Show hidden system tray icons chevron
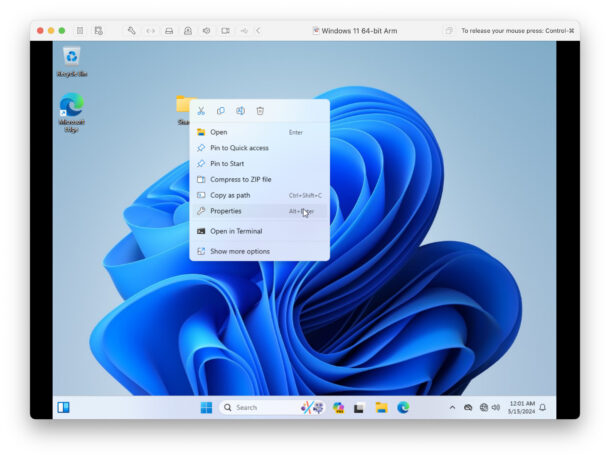 (452, 408)
